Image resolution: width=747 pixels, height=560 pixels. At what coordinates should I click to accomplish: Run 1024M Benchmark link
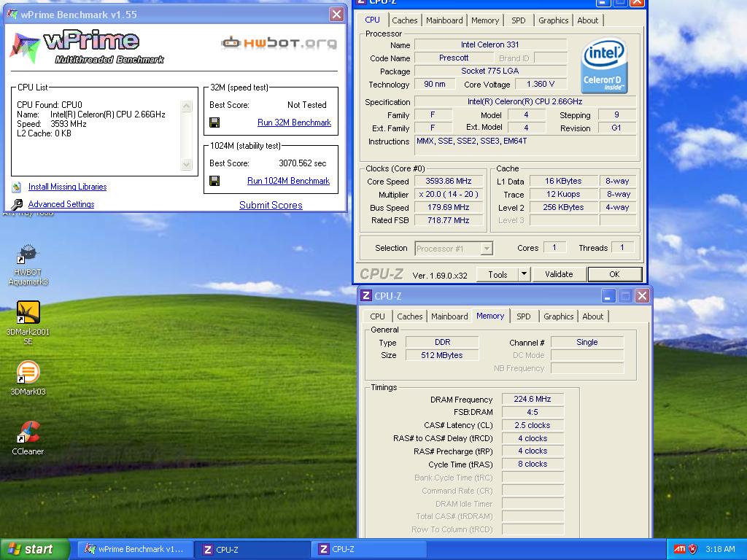click(288, 181)
